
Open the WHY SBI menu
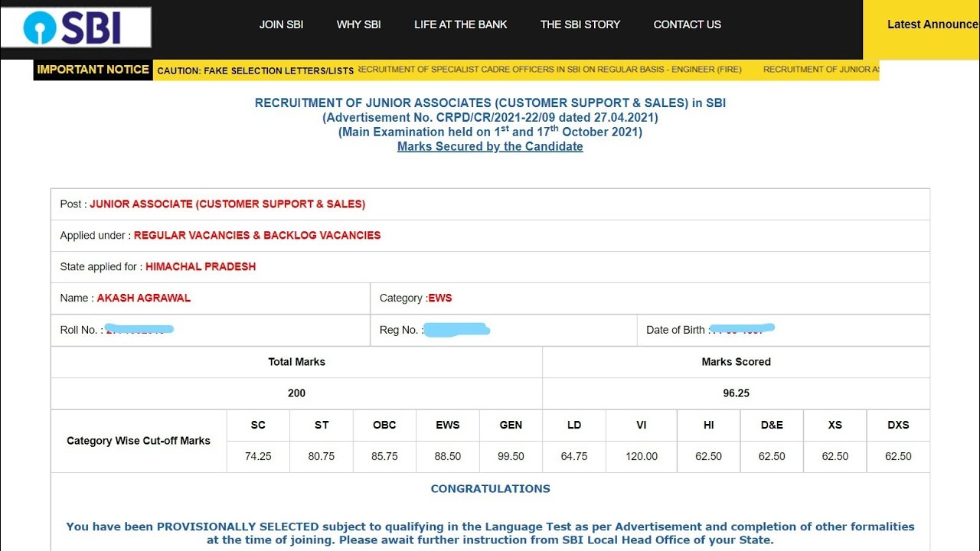pos(358,24)
